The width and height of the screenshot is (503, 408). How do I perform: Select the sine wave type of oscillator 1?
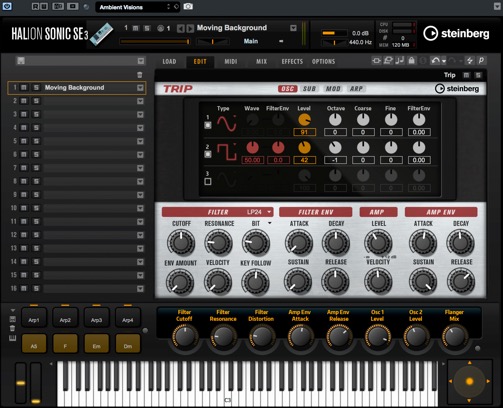tap(227, 123)
